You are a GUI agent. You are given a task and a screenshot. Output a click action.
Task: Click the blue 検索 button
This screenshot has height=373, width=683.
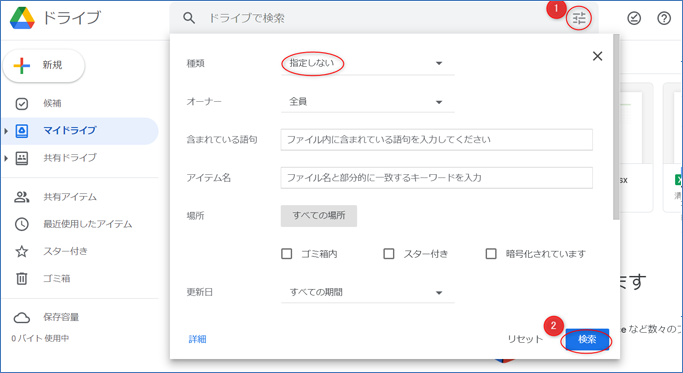click(587, 339)
